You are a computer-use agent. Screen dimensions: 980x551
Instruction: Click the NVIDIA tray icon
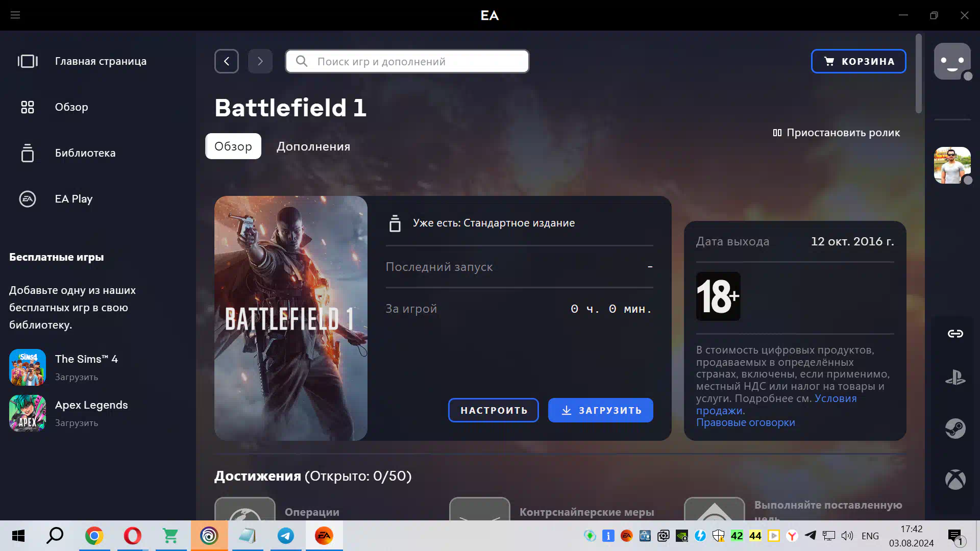pyautogui.click(x=682, y=536)
